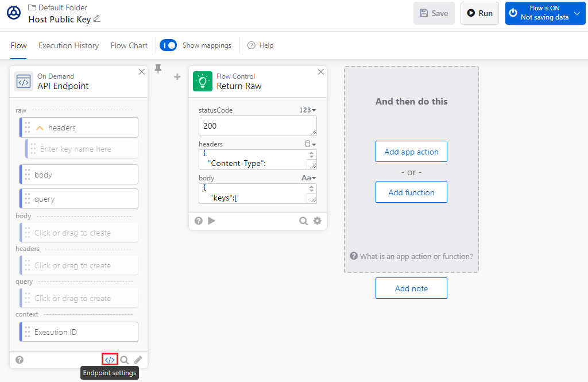Open Return Raw gear settings
Viewport: 588px width, 382px height.
tap(317, 221)
